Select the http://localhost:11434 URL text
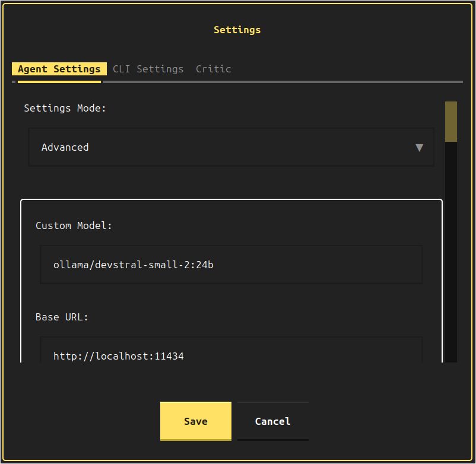Image resolution: width=476 pixels, height=464 pixels. (x=119, y=356)
